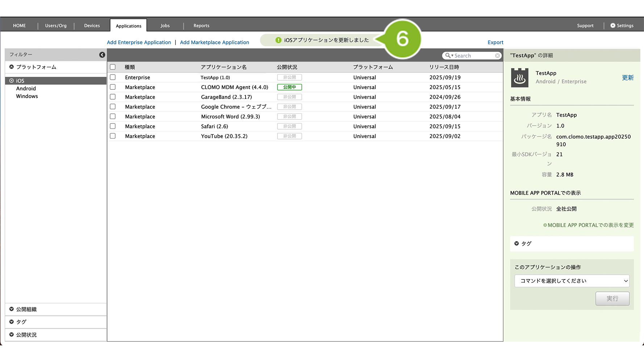Toggle the select-all checkbox in header
Screen dimensions: 644x362
tap(113, 67)
